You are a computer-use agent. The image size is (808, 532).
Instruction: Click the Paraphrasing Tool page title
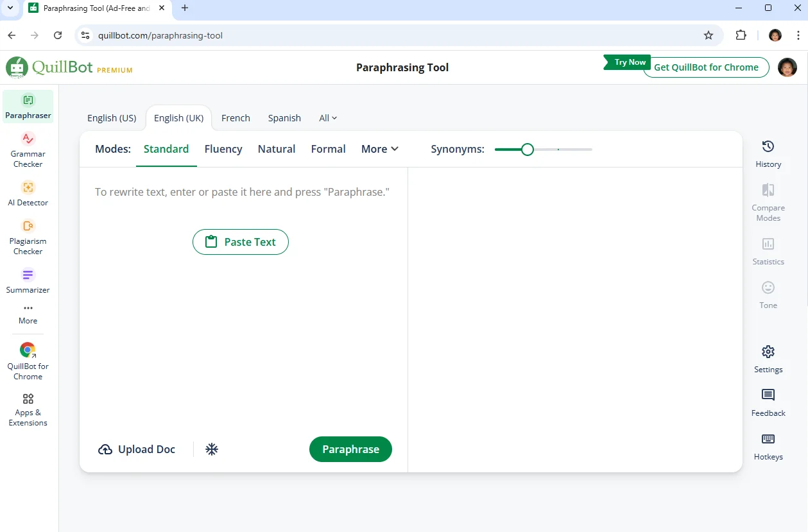402,67
